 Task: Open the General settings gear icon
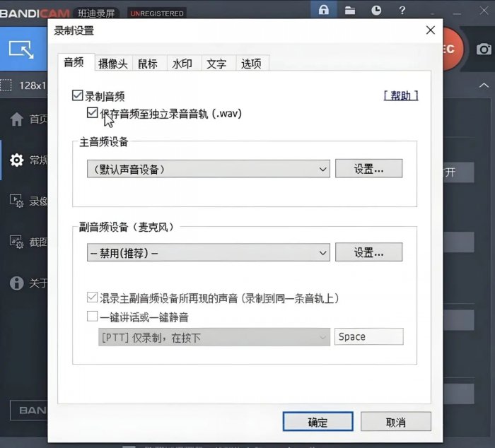coord(16,160)
